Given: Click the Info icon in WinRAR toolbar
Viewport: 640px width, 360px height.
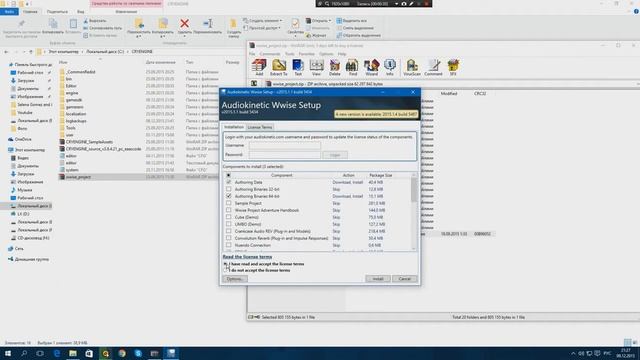Looking at the screenshot, I should click(x=390, y=67).
